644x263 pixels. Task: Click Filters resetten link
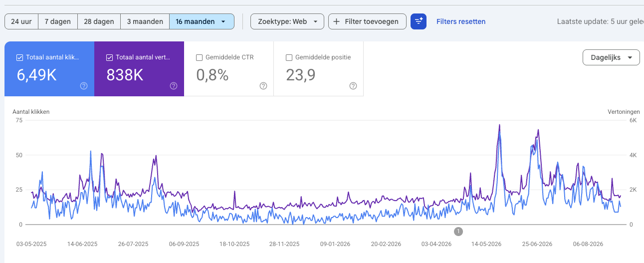(461, 21)
